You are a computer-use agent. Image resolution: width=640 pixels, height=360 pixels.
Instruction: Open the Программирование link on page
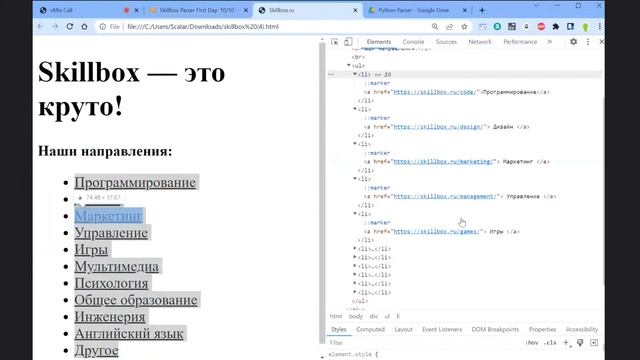click(135, 182)
